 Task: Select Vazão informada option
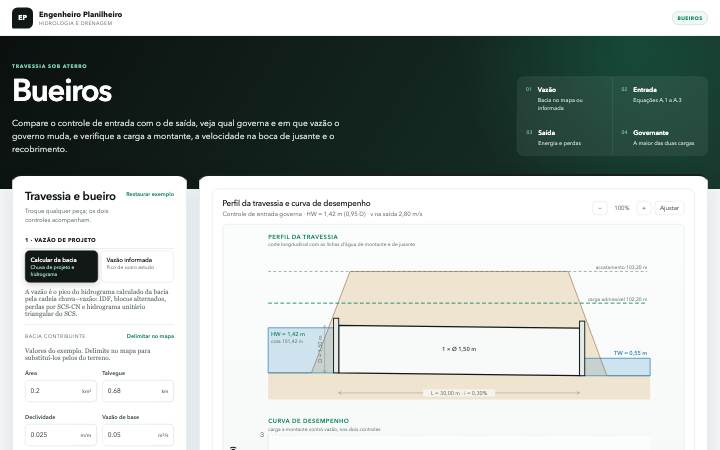click(137, 266)
